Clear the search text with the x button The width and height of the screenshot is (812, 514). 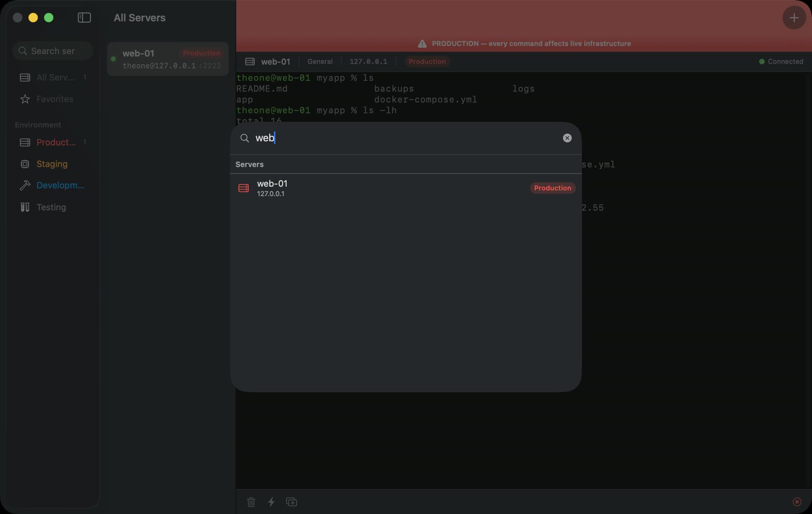(x=567, y=138)
